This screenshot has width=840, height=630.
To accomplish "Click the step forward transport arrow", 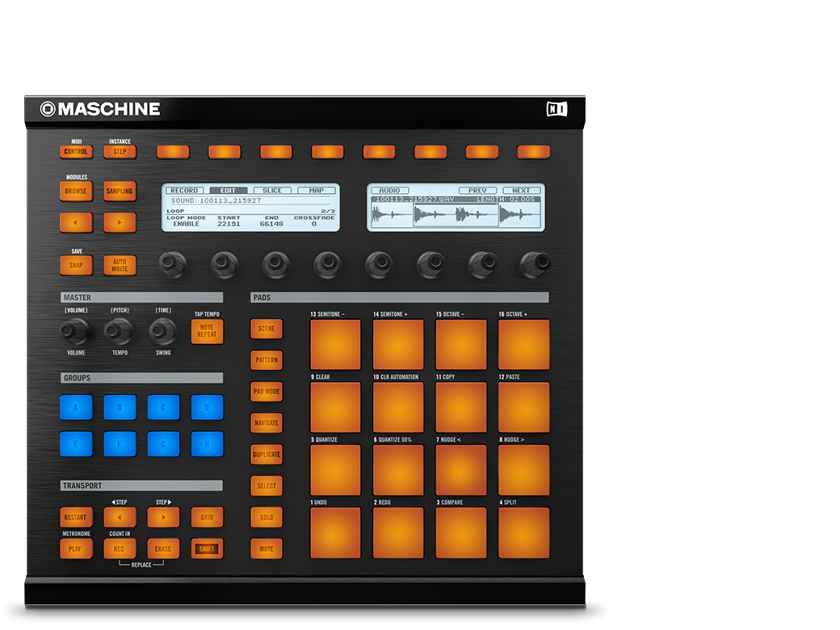I will 163,518.
